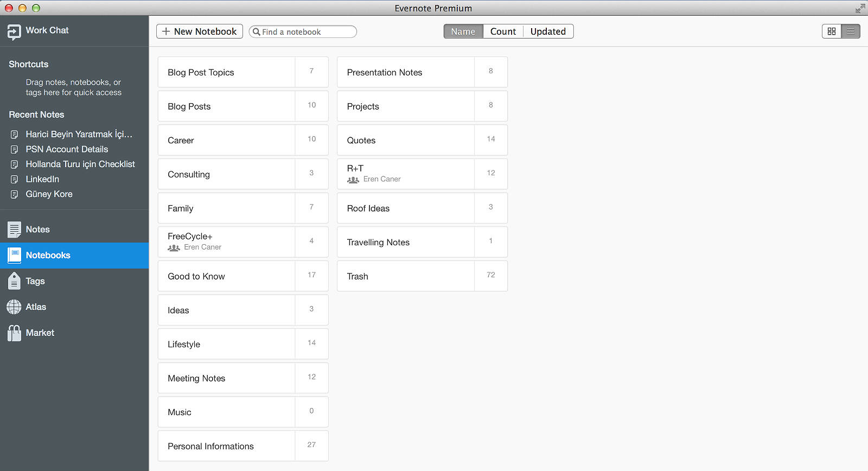
Task: Click the Notes sidebar icon
Action: tap(14, 230)
